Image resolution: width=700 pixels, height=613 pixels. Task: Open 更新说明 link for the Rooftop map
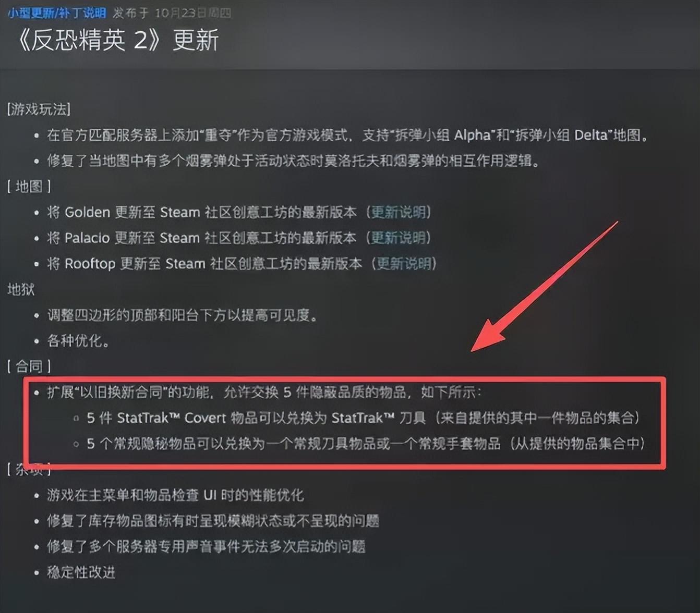pos(404,263)
